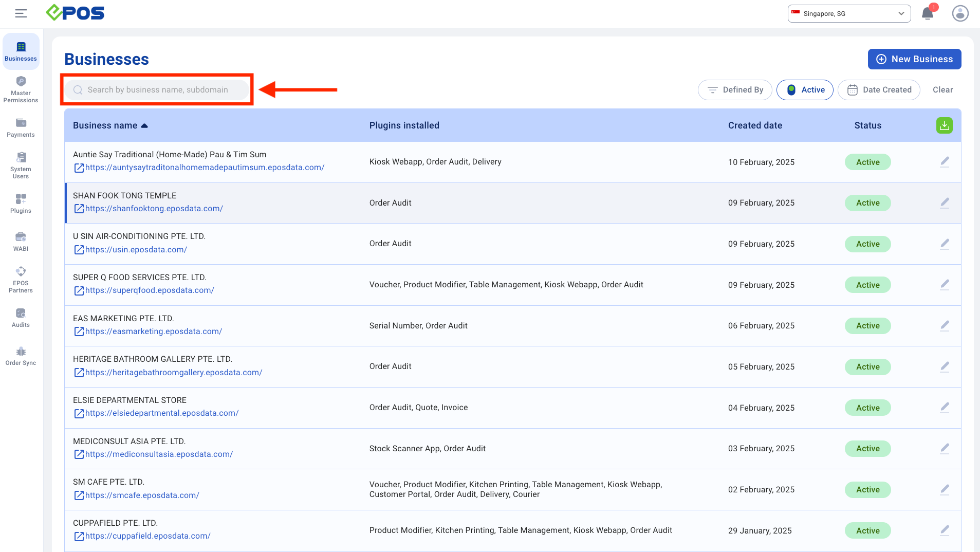Click the Created date column header

(755, 125)
